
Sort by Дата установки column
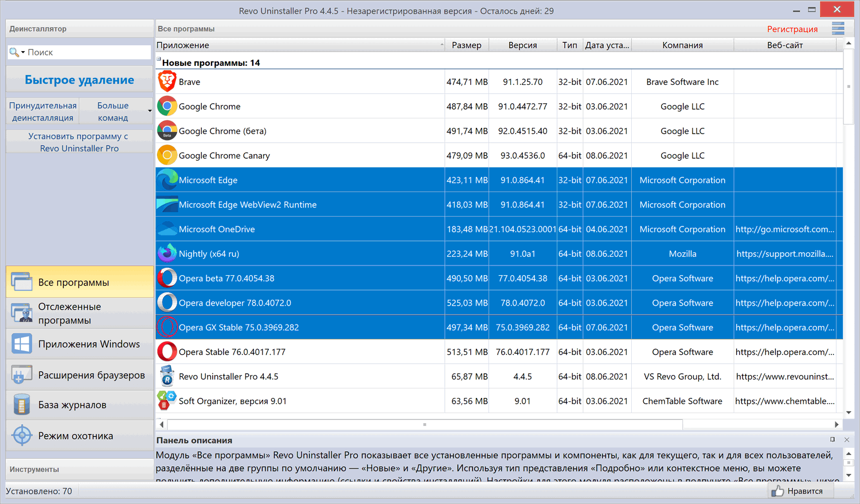pos(607,45)
